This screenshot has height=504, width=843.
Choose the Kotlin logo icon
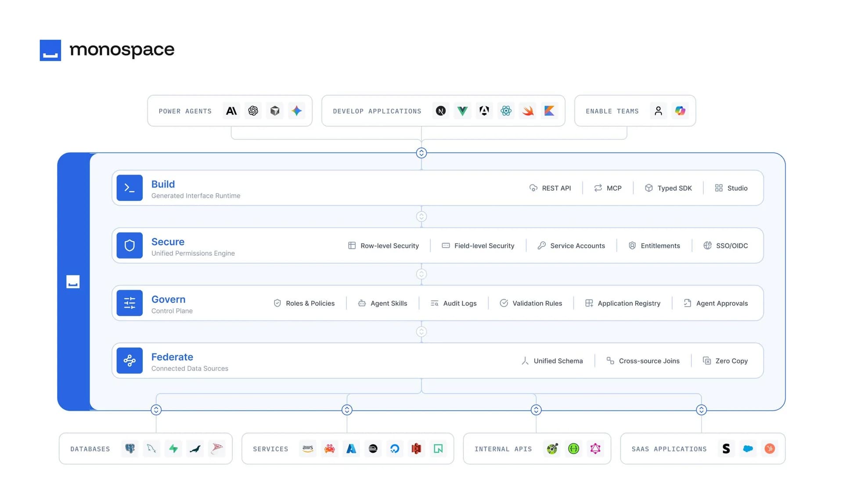(x=549, y=111)
